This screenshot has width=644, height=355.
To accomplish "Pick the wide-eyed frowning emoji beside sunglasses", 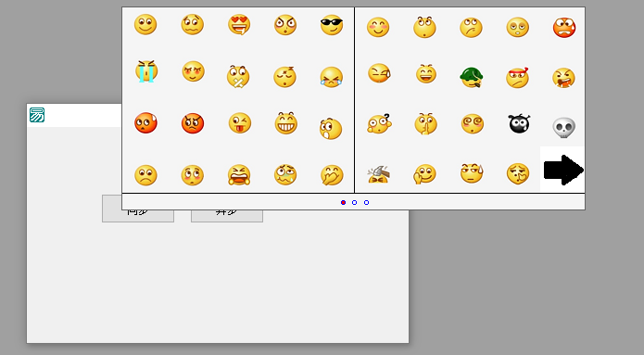I will [x=285, y=25].
